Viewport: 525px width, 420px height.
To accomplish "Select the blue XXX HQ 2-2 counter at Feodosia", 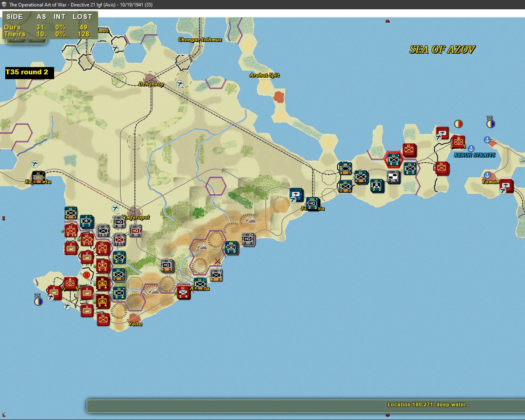I will click(313, 204).
